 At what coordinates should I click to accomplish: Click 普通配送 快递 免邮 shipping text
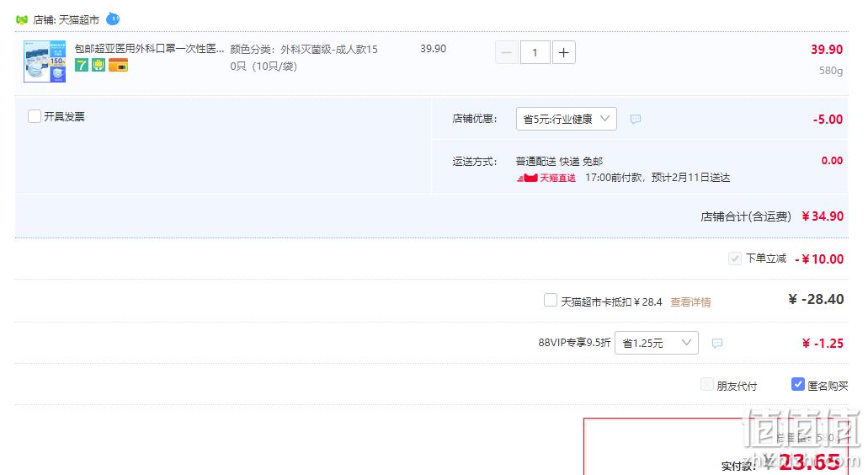(559, 161)
